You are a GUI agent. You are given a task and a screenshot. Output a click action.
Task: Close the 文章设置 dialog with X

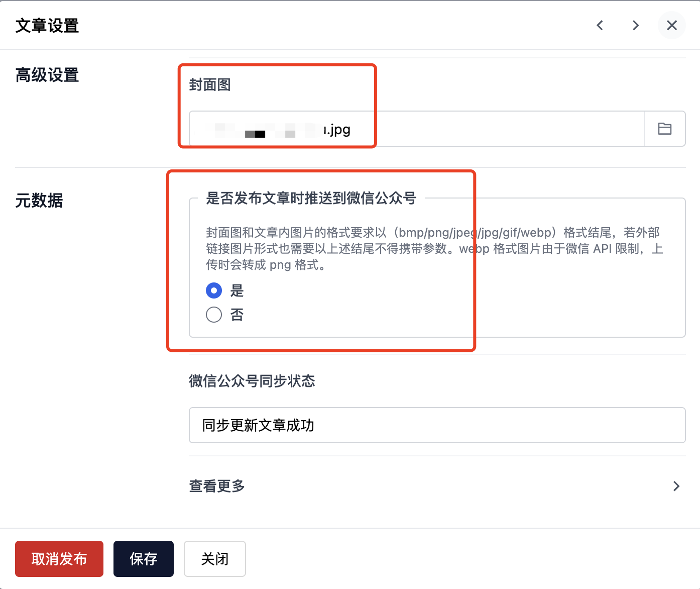(x=672, y=25)
